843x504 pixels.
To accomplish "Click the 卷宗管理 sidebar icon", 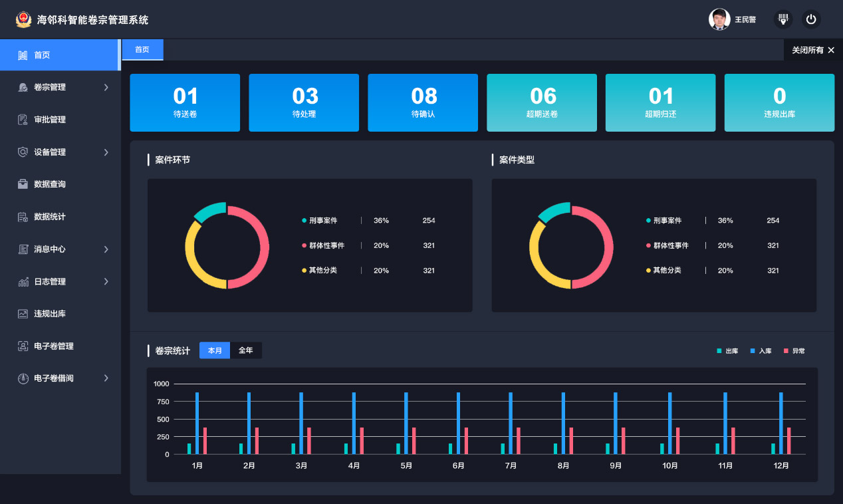I will pyautogui.click(x=23, y=87).
